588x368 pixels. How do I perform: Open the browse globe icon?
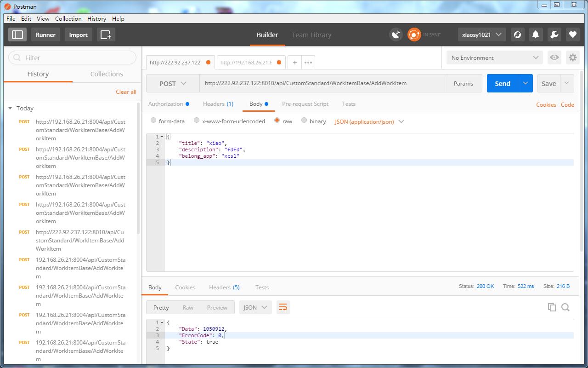[518, 34]
